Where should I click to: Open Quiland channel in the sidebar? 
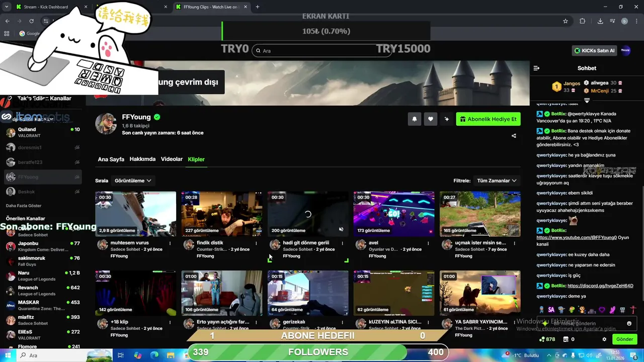(x=43, y=132)
